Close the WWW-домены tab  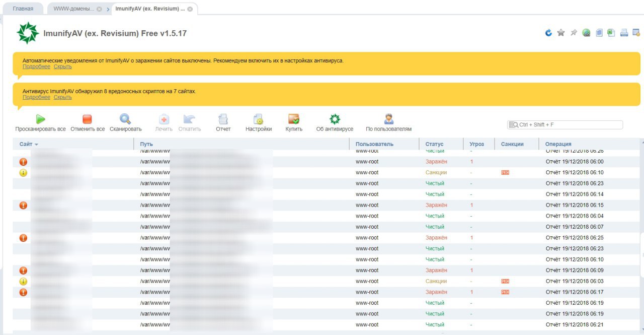click(99, 9)
